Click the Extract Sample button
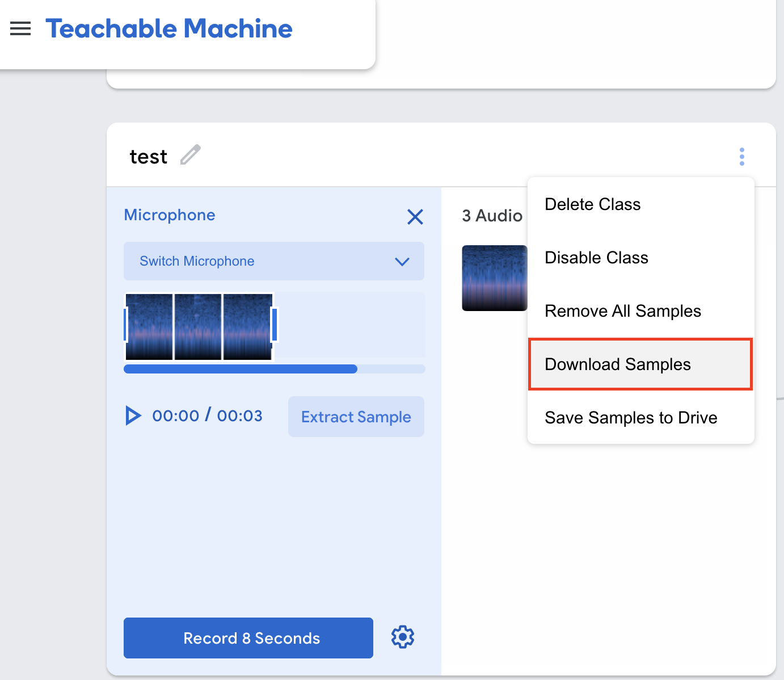Screen dimensions: 784x680 point(356,416)
